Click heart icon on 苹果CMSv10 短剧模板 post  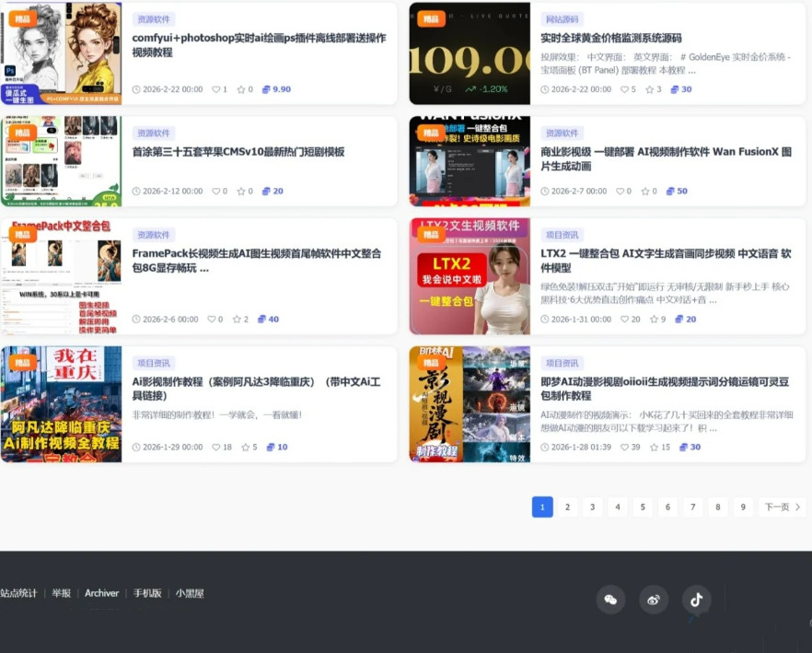point(216,191)
